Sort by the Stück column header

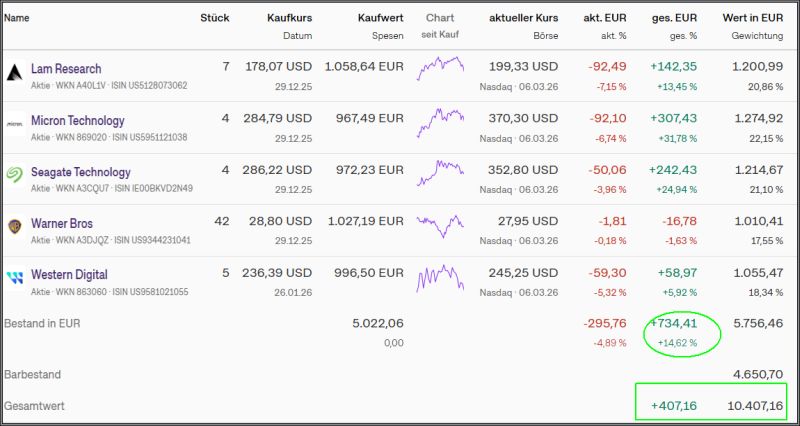point(214,18)
